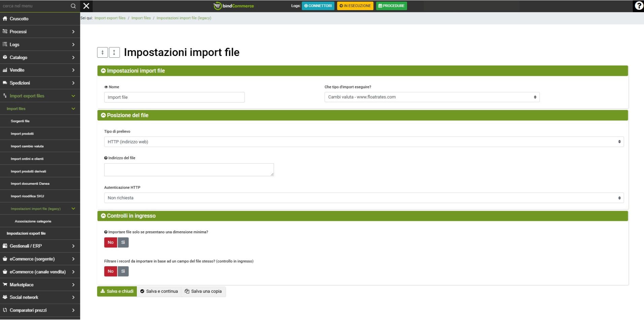Image resolution: width=644 pixels, height=320 pixels.
Task: Open the help question mark icon
Action: point(639,6)
